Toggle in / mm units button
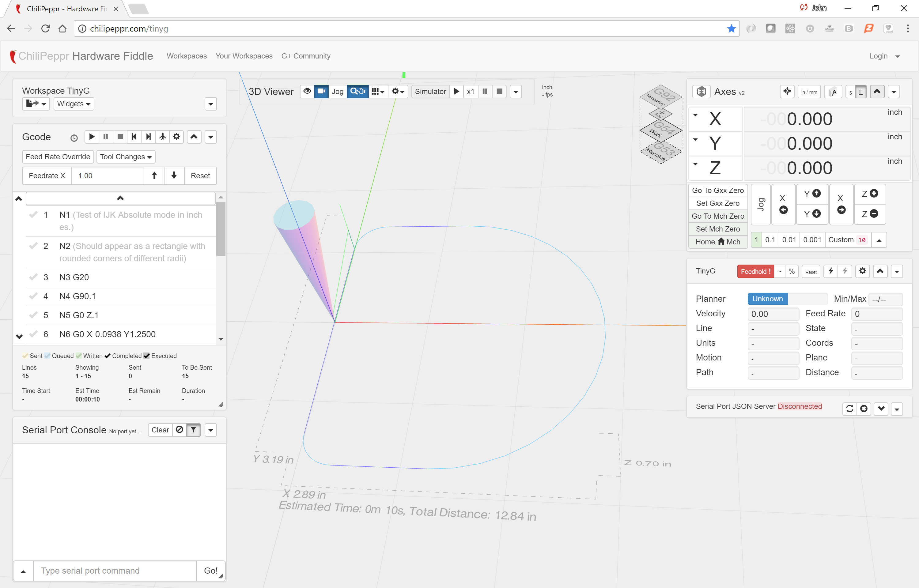 [809, 92]
